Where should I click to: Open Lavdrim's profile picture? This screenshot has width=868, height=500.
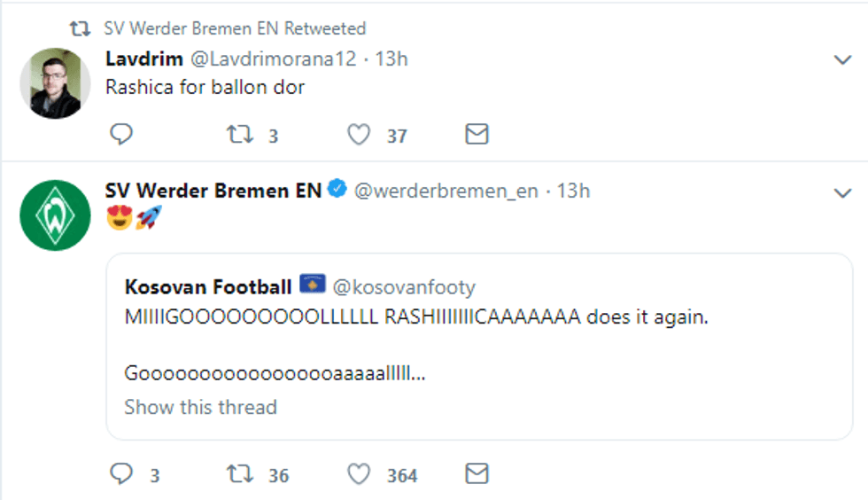(x=55, y=82)
